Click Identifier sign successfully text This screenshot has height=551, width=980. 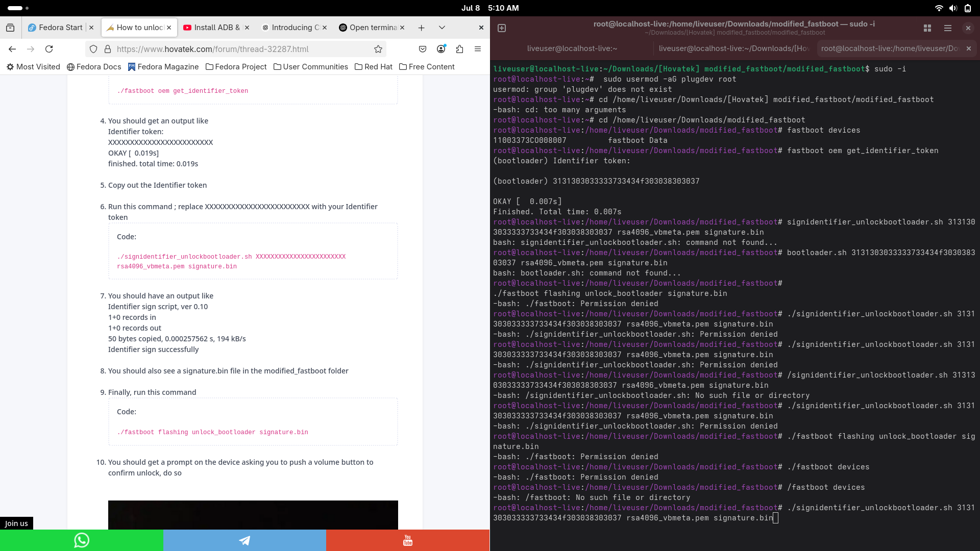[153, 349]
